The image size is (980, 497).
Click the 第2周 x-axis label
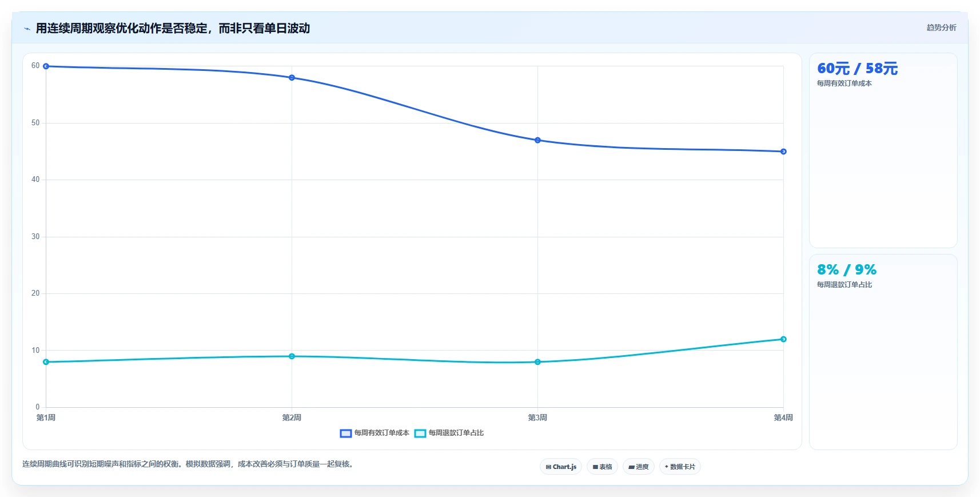[x=292, y=418]
